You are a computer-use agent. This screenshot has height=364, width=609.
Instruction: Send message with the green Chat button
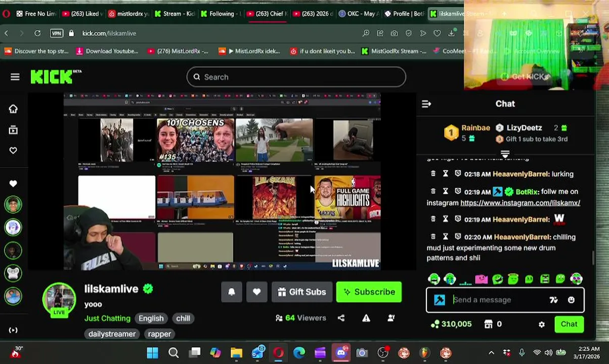[569, 324]
